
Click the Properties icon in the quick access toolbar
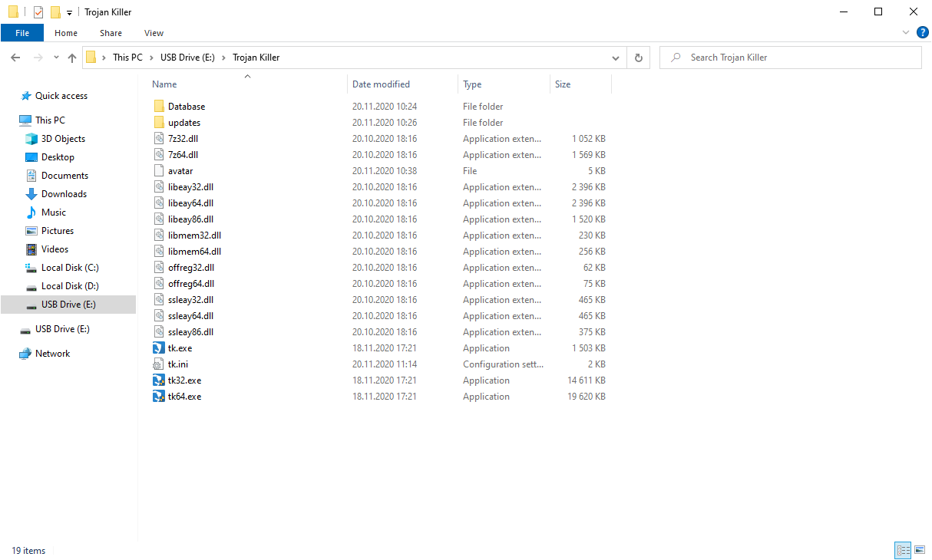pos(38,12)
